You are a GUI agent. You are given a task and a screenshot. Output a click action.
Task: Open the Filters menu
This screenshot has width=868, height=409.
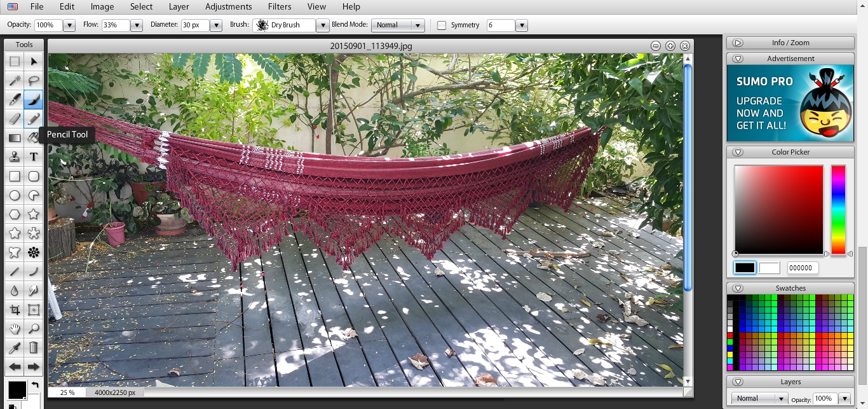(280, 6)
